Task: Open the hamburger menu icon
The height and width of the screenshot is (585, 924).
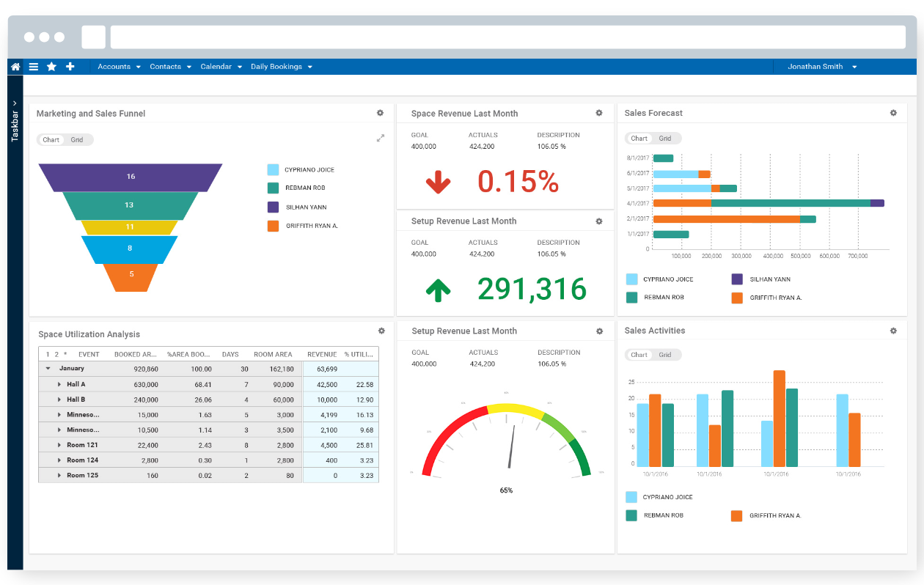Action: [x=34, y=67]
